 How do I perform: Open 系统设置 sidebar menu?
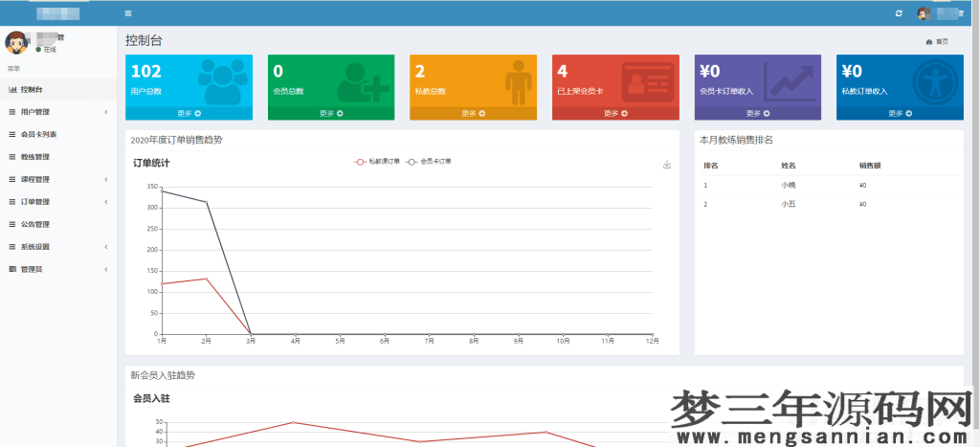click(x=58, y=247)
